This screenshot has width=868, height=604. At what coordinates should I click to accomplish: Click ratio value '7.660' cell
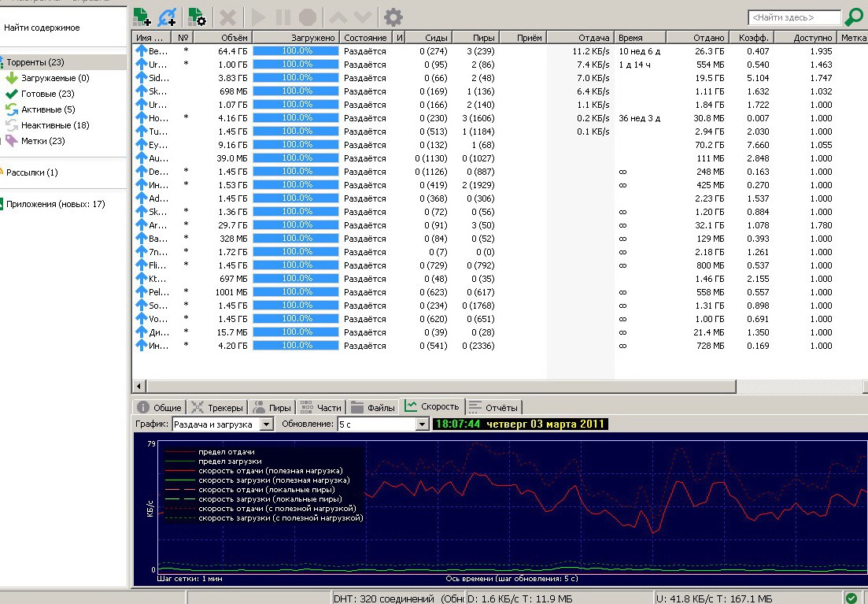pos(758,145)
